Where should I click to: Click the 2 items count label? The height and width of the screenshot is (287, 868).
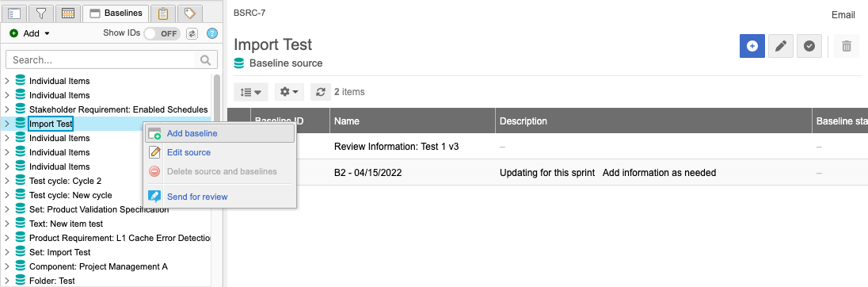tap(349, 92)
